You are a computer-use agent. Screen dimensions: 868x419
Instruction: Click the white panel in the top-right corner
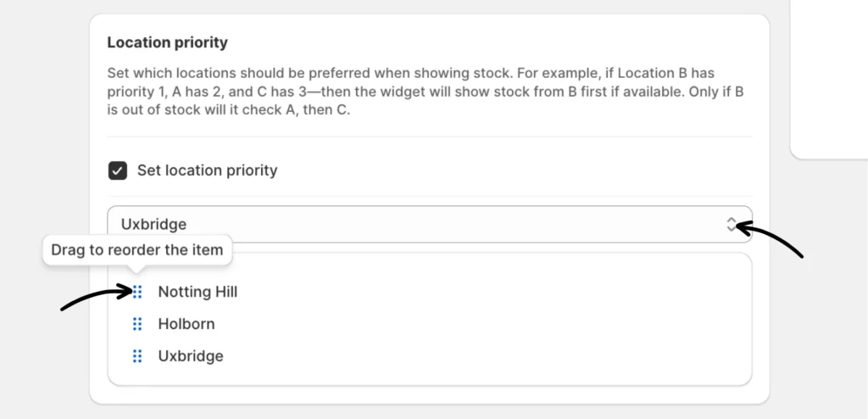[829, 76]
